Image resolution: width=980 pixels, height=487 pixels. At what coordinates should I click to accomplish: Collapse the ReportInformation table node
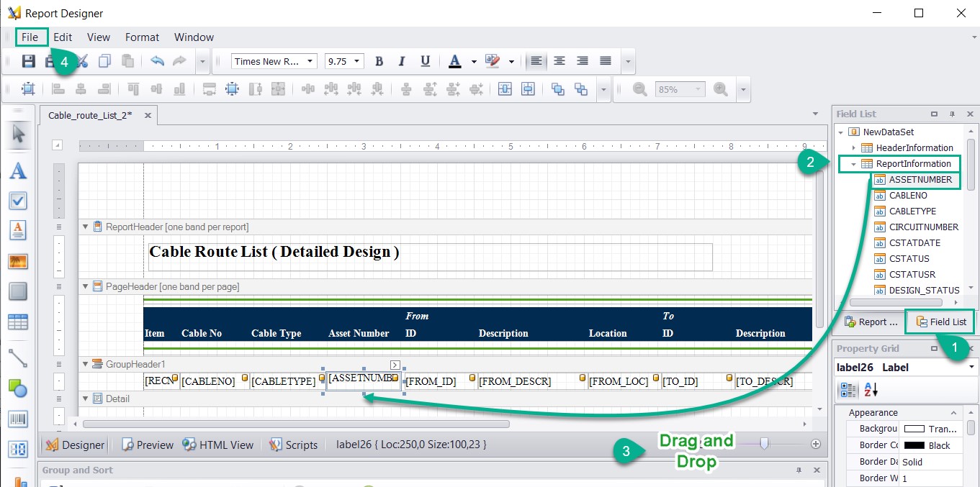[854, 164]
